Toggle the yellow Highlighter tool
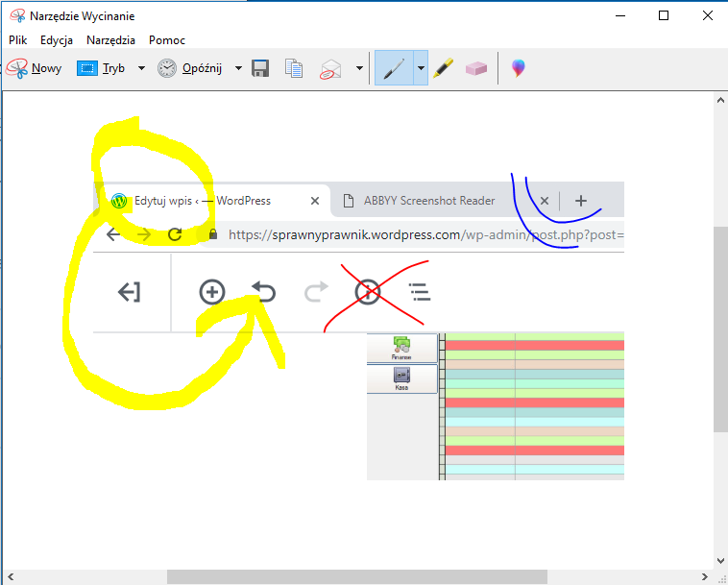The width and height of the screenshot is (728, 585). pos(443,68)
